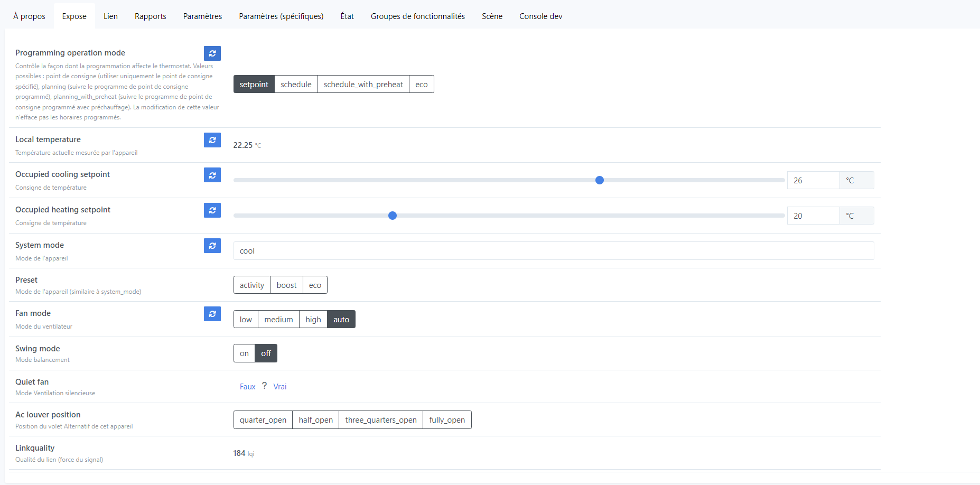Open the System mode dropdown showing cool
The width and height of the screenshot is (980, 485).
[553, 251]
